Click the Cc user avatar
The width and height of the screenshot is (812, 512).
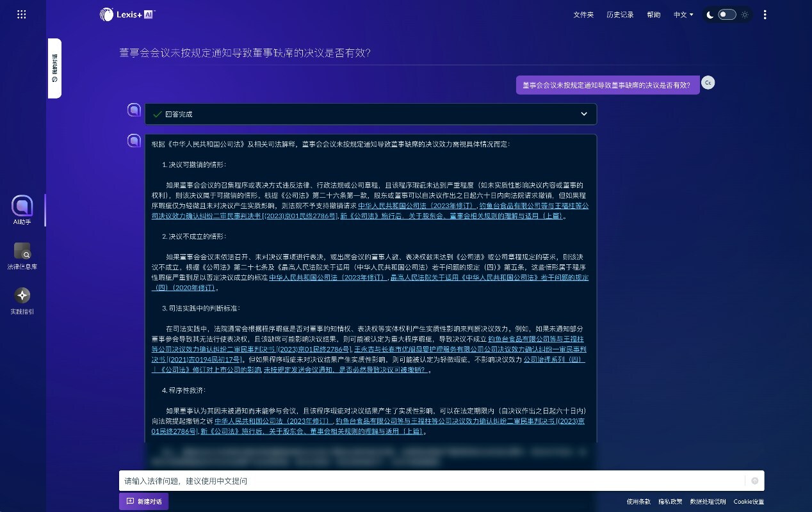708,83
